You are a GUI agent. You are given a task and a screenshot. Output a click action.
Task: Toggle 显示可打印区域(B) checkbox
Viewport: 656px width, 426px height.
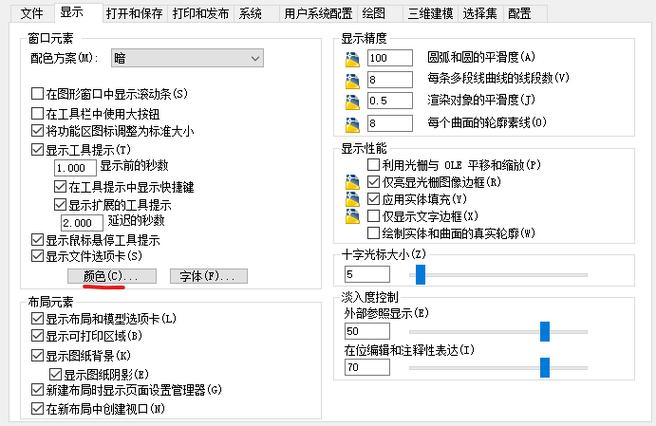[x=37, y=336]
